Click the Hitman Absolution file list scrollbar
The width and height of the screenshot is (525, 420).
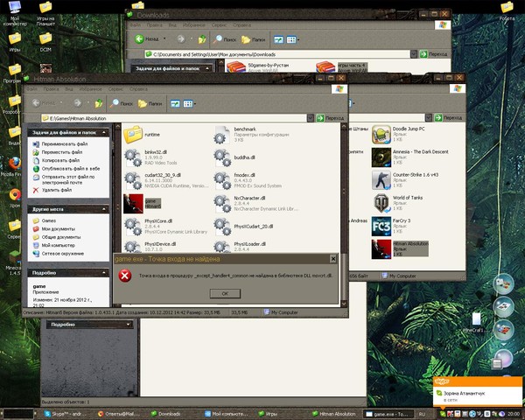pos(344,214)
